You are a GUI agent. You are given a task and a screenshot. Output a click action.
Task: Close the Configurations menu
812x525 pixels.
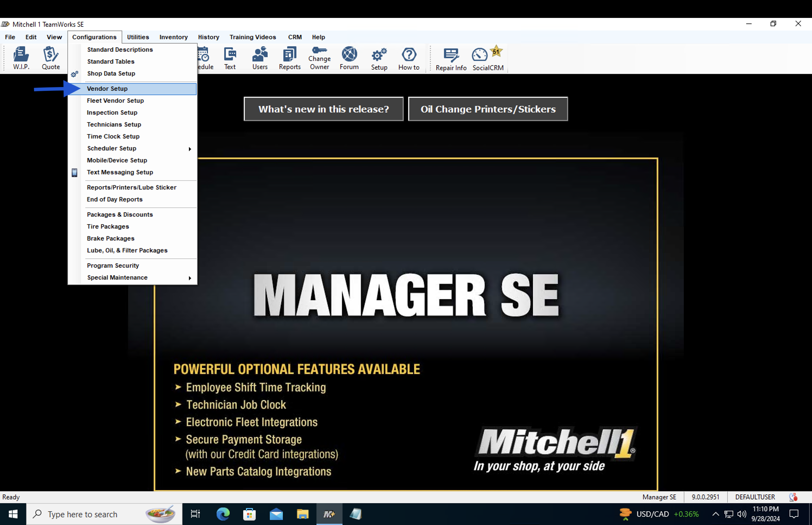[x=94, y=37]
